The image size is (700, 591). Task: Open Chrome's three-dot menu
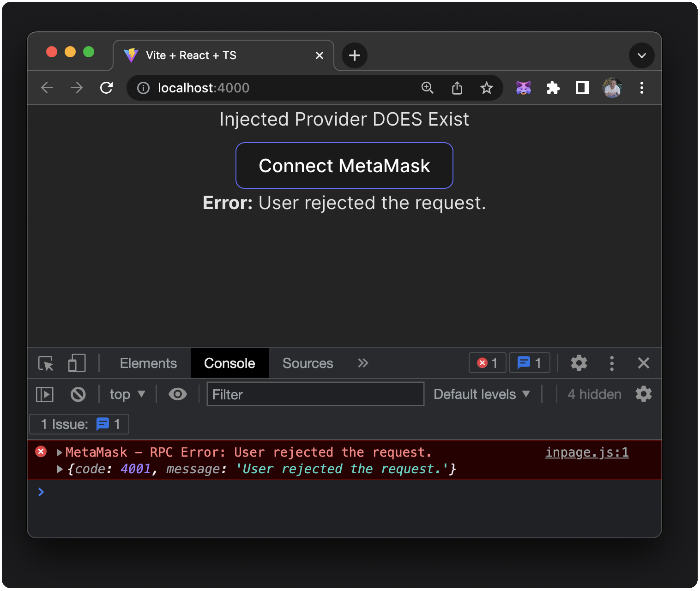point(642,88)
